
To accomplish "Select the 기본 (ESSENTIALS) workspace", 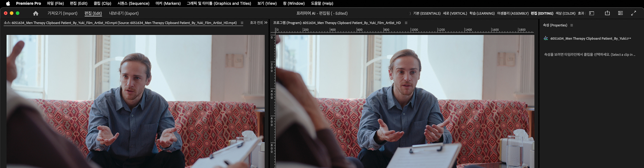I will 427,13.
